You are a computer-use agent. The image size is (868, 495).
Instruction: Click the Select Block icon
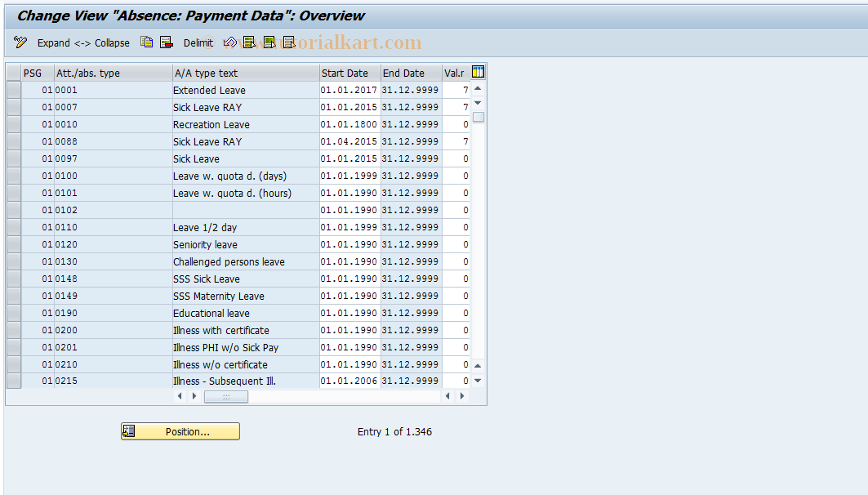(x=269, y=42)
